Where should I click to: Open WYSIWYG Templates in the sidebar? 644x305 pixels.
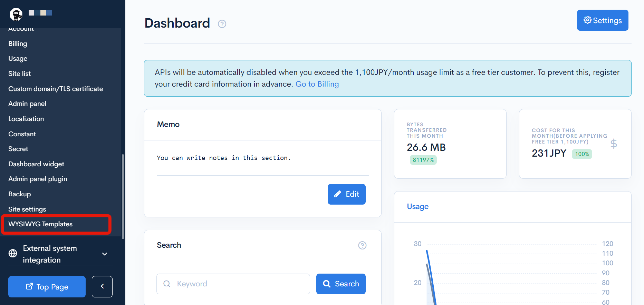tap(40, 224)
